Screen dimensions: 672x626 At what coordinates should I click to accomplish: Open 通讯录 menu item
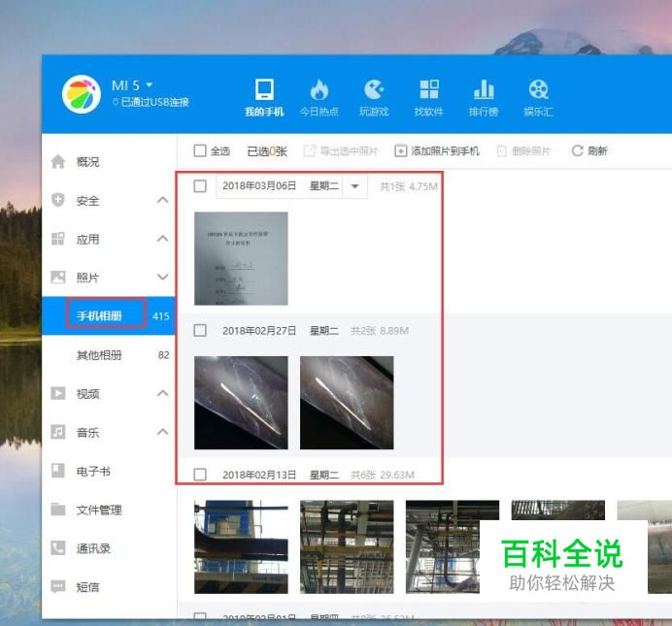[93, 548]
